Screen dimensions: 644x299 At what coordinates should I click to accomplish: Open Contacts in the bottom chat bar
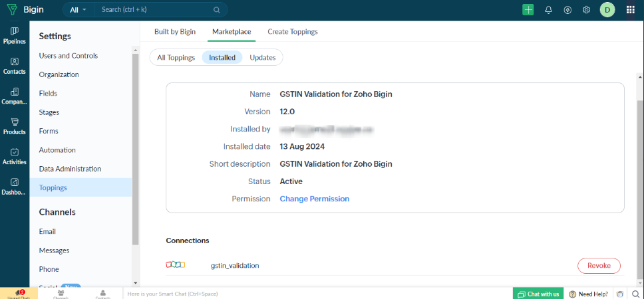pyautogui.click(x=102, y=294)
